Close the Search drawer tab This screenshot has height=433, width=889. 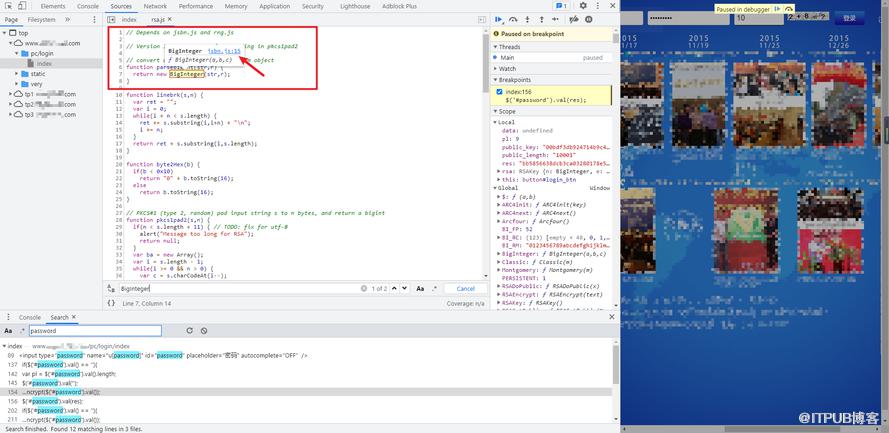pos(74,317)
